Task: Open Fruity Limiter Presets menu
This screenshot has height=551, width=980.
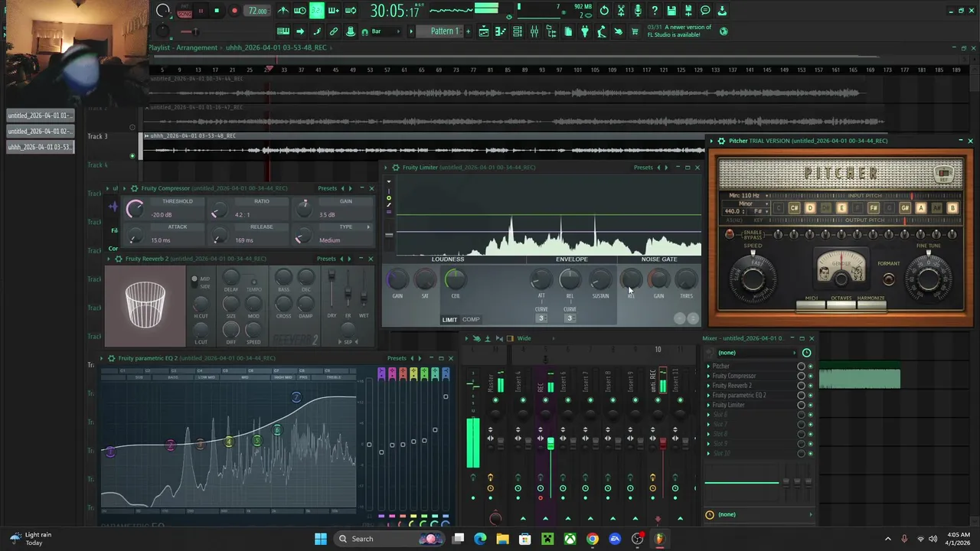Action: (643, 168)
